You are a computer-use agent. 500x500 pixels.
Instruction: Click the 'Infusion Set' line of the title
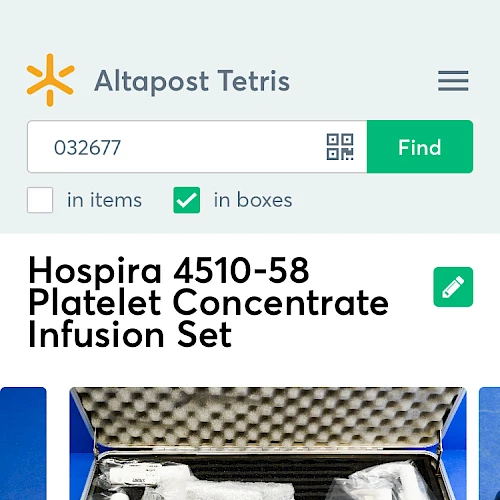(x=130, y=334)
